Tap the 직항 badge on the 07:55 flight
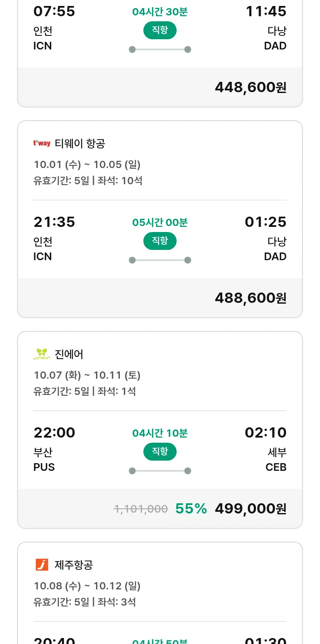 160,30
